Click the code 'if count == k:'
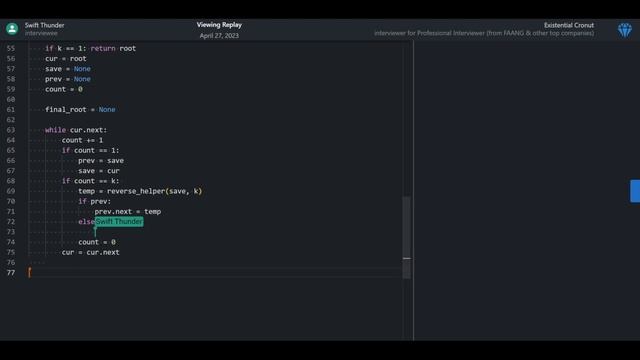 pyautogui.click(x=91, y=181)
